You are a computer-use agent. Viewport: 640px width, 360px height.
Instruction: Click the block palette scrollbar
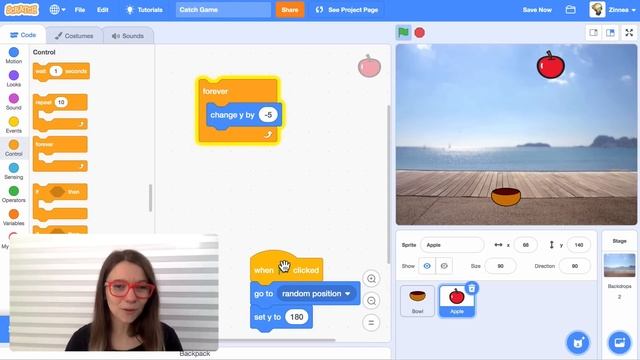[151, 198]
